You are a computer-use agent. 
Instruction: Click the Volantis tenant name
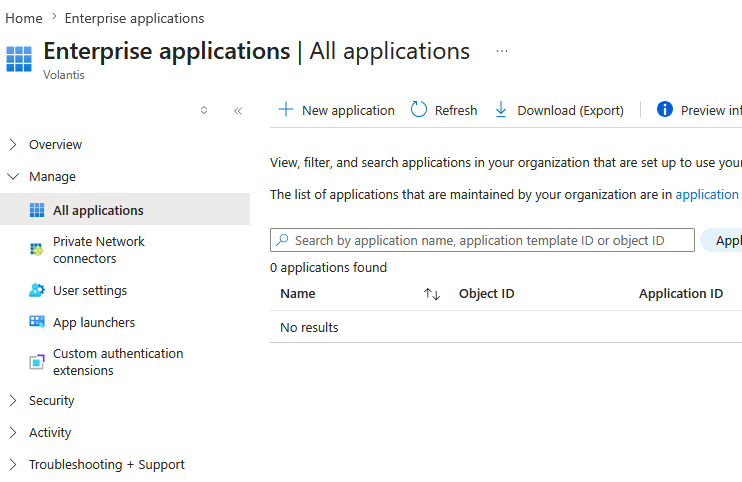coord(63,75)
